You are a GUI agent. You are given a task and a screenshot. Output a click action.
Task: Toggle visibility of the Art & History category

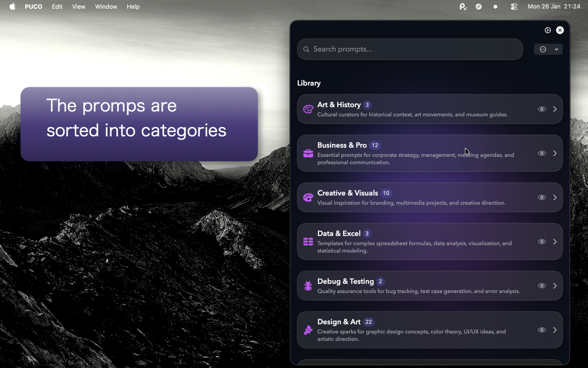click(x=542, y=109)
